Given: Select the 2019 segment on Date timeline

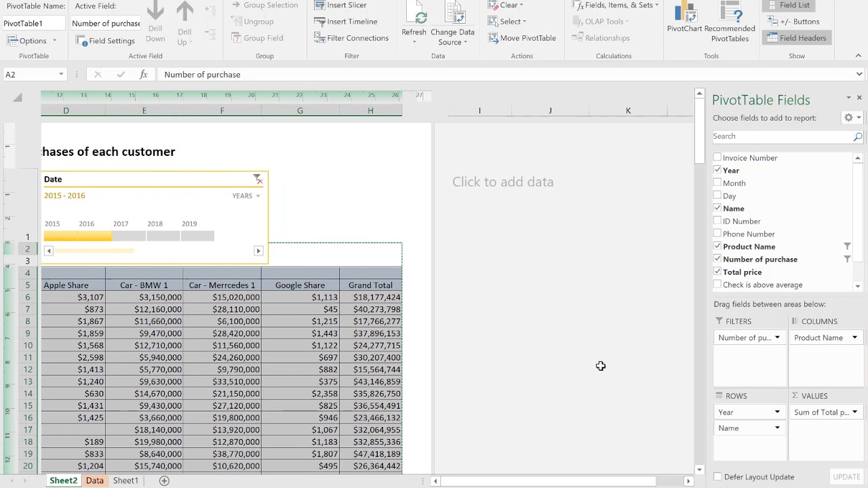Looking at the screenshot, I should point(197,236).
